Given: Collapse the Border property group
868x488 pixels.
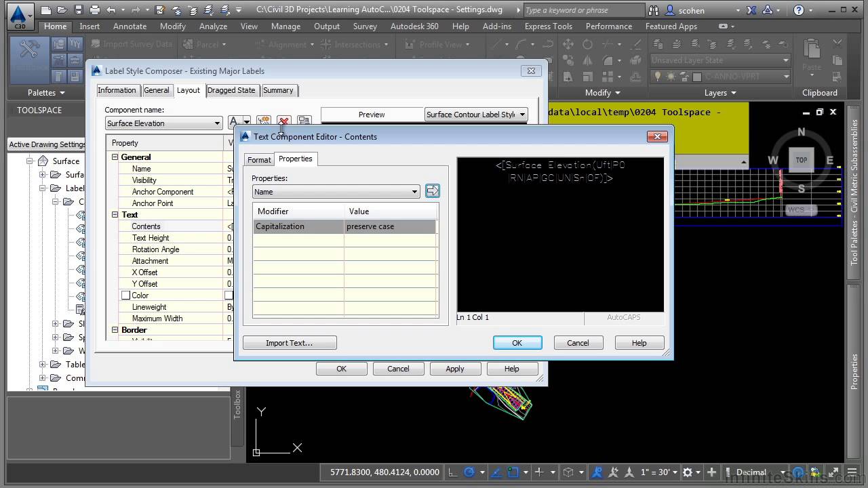Looking at the screenshot, I should coord(115,330).
